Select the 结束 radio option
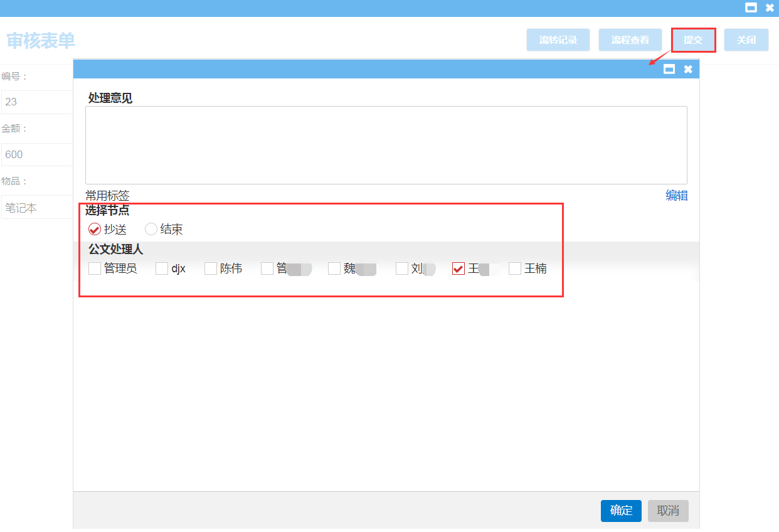Screen dimensions: 779x532 [x=151, y=229]
